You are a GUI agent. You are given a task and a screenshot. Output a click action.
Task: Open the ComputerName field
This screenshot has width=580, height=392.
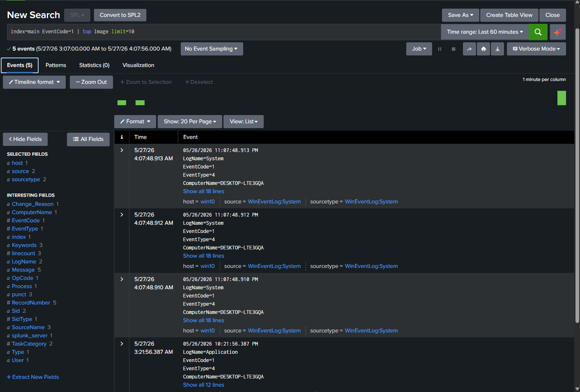coord(32,212)
